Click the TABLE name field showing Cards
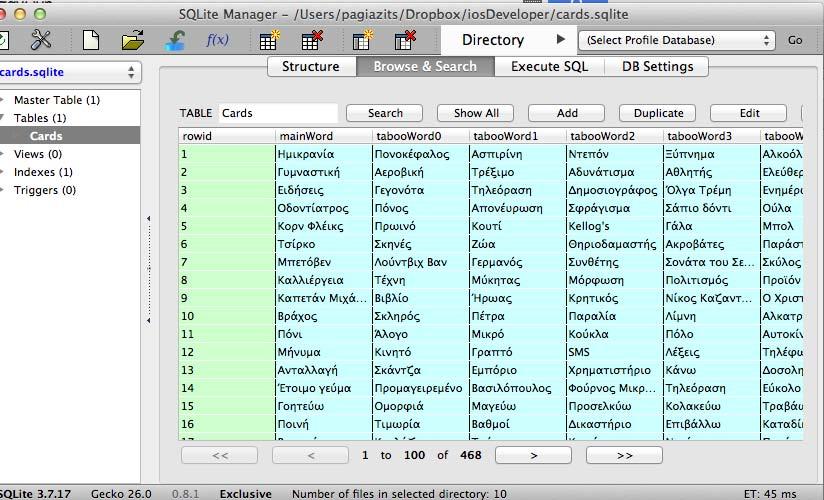 pyautogui.click(x=278, y=113)
